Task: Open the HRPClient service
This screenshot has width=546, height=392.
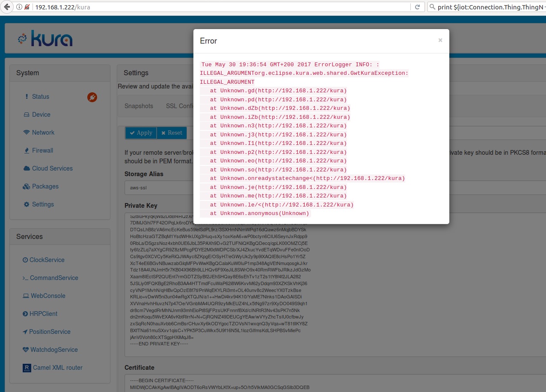Action: pyautogui.click(x=43, y=314)
